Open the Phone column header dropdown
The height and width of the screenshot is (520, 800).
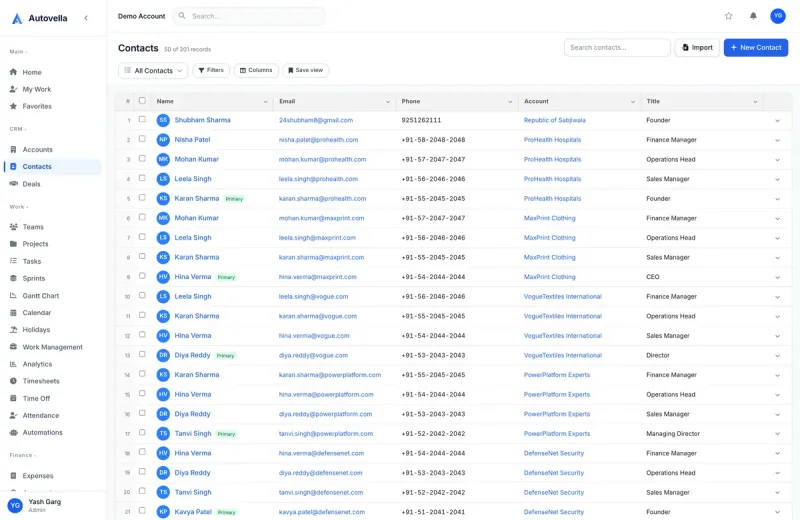click(510, 102)
